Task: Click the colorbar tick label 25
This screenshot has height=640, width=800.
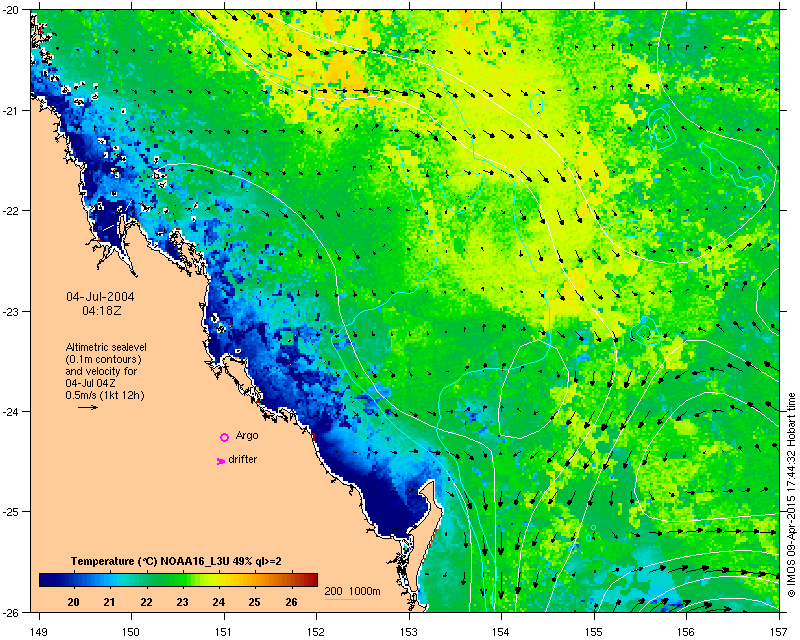Action: pyautogui.click(x=255, y=602)
